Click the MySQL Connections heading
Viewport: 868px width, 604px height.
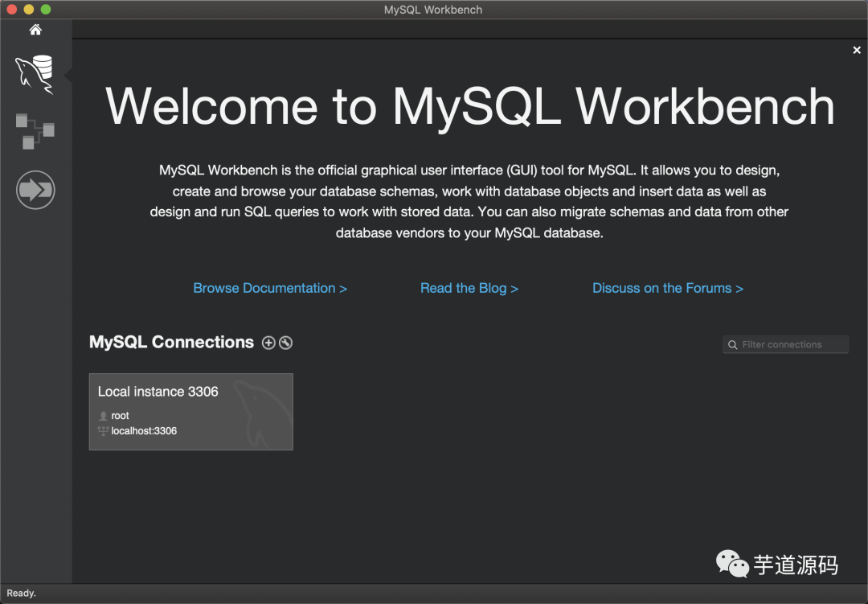pyautogui.click(x=172, y=343)
